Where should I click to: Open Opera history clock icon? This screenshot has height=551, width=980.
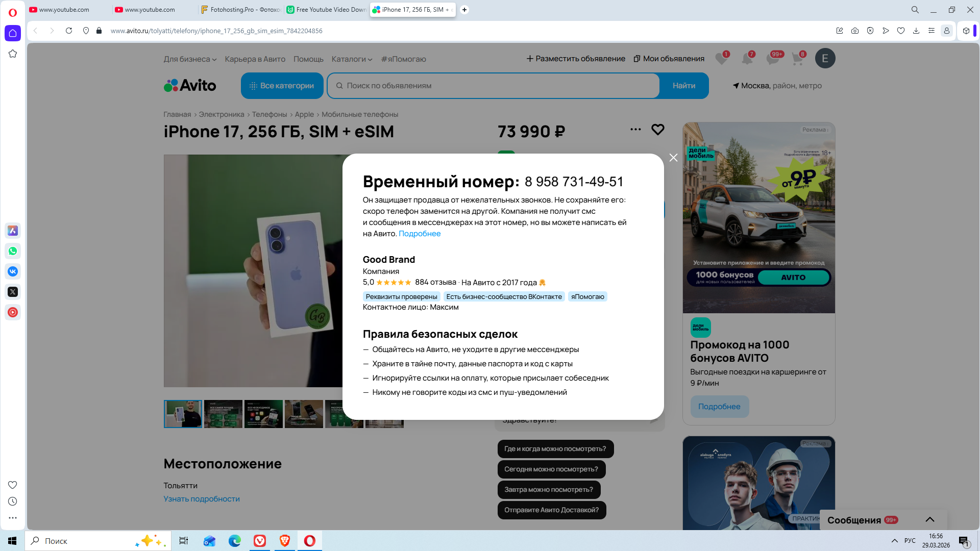point(13,502)
